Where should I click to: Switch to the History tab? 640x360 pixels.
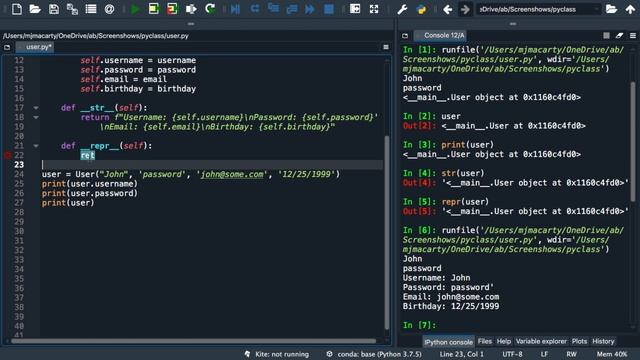(x=603, y=341)
